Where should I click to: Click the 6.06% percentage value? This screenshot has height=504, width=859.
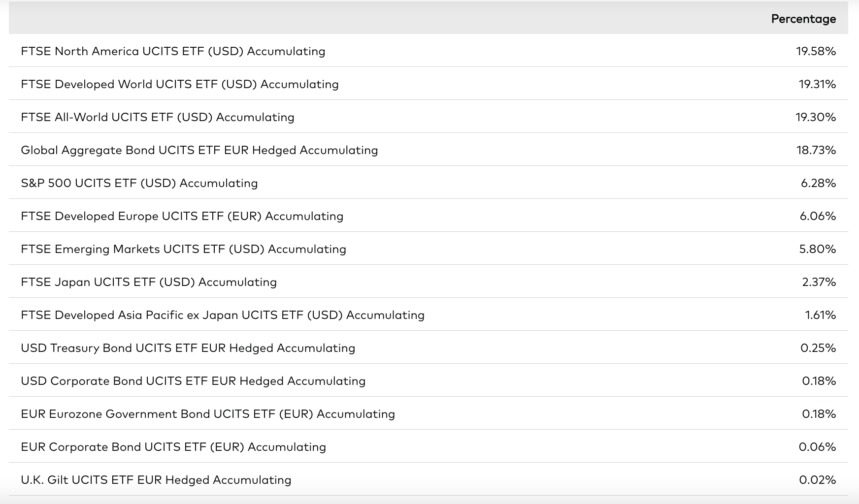point(818,216)
